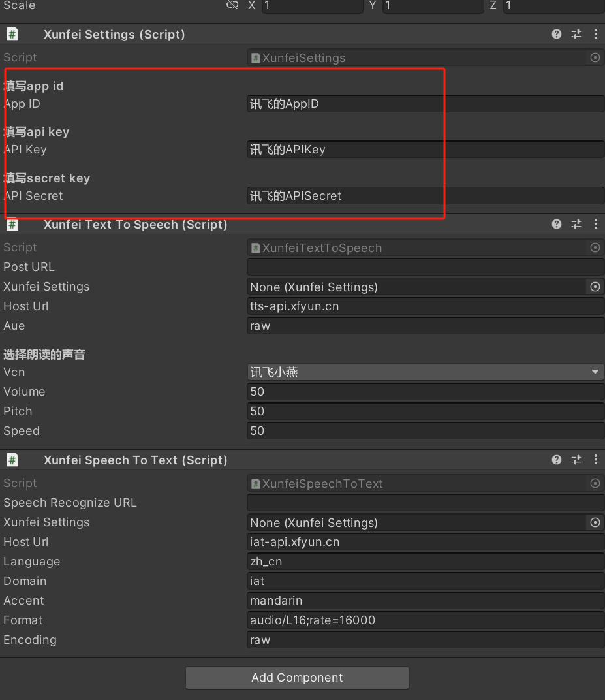Image resolution: width=605 pixels, height=700 pixels.
Task: Open the Vcn voice dropdown
Action: pyautogui.click(x=426, y=372)
